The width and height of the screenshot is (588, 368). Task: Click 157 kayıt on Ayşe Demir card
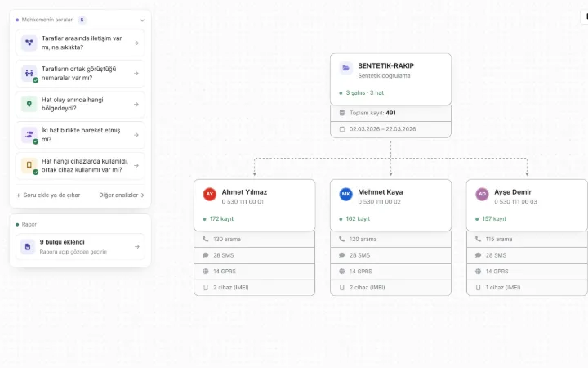[x=491, y=218]
